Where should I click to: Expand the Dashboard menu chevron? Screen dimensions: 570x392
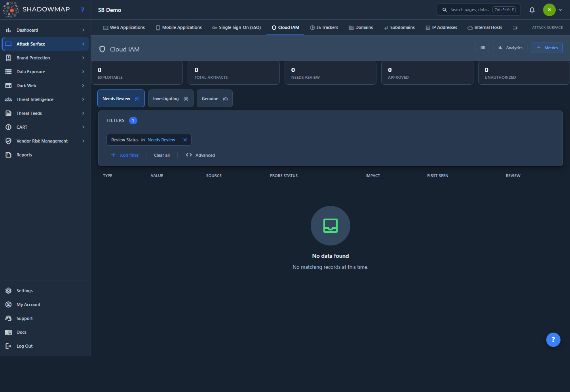coord(83,30)
